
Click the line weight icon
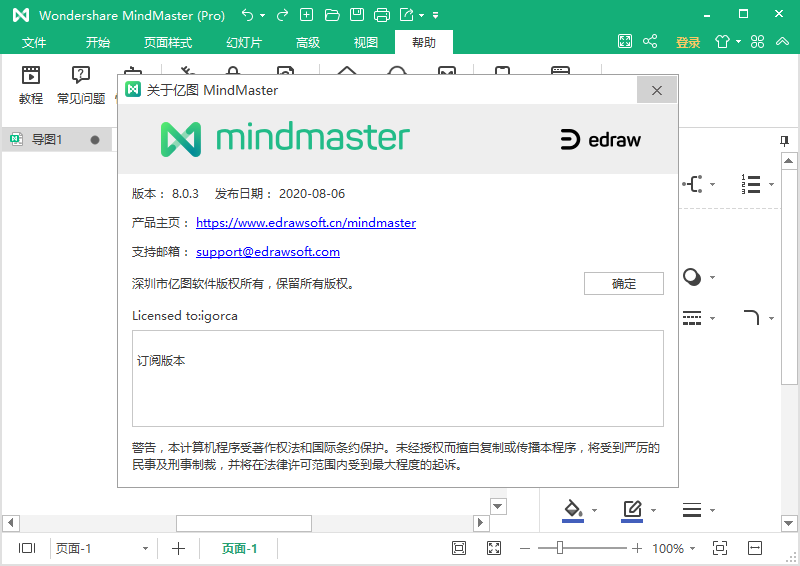point(692,510)
